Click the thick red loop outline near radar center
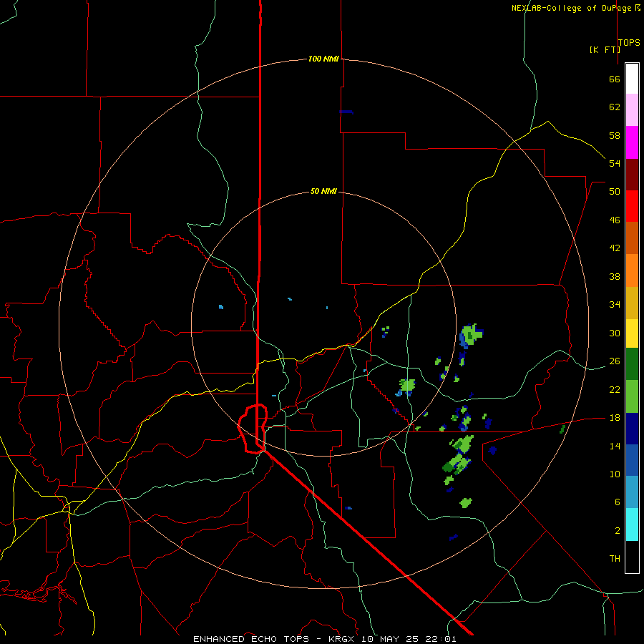The width and height of the screenshot is (644, 644). (x=253, y=429)
